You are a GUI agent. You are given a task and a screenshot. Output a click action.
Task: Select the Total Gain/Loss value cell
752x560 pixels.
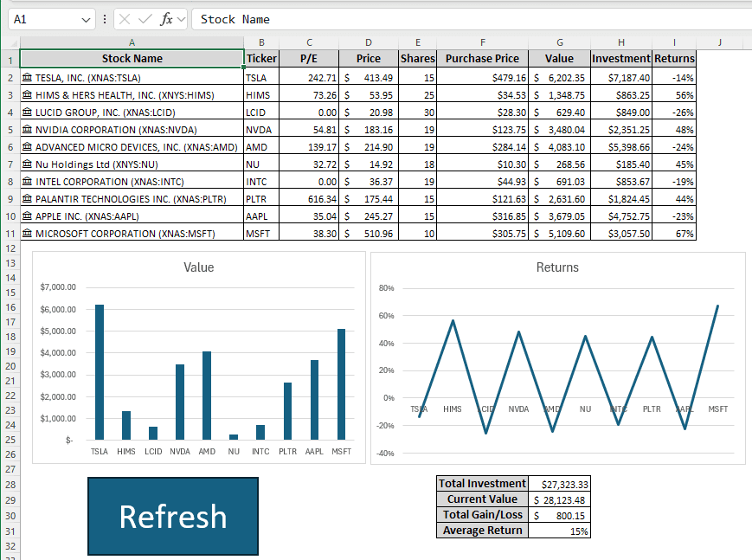click(559, 515)
